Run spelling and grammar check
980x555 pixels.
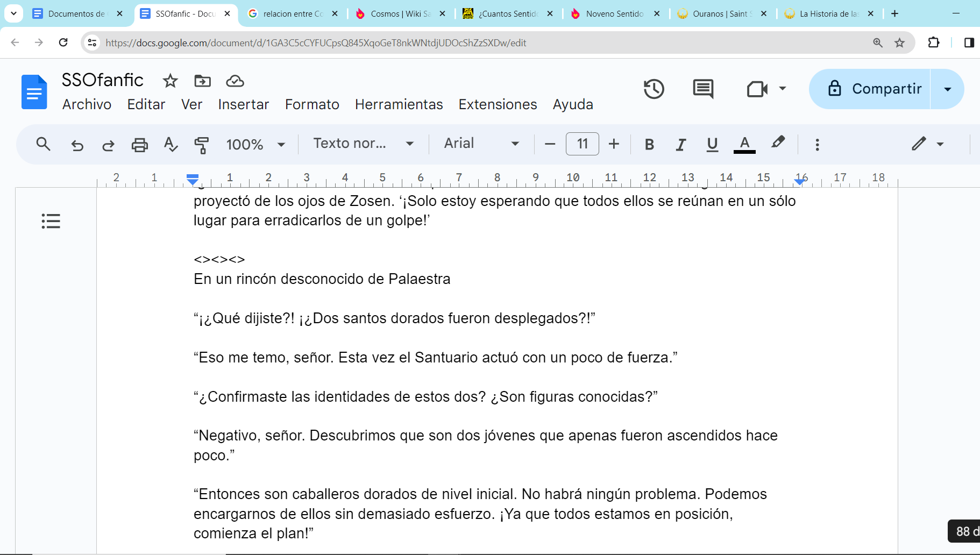(x=171, y=144)
